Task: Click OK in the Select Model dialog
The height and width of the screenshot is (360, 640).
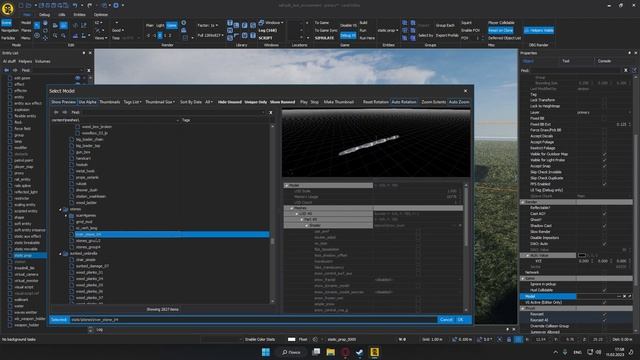Action: [460, 320]
